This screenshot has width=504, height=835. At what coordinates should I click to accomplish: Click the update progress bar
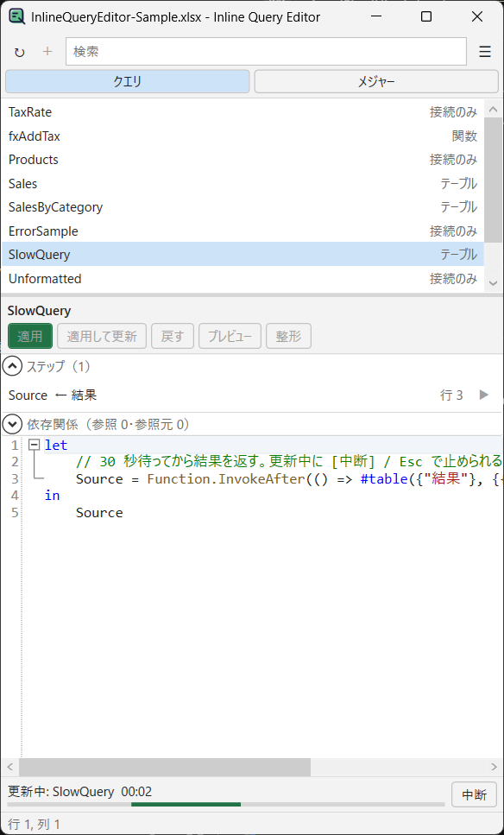226,804
